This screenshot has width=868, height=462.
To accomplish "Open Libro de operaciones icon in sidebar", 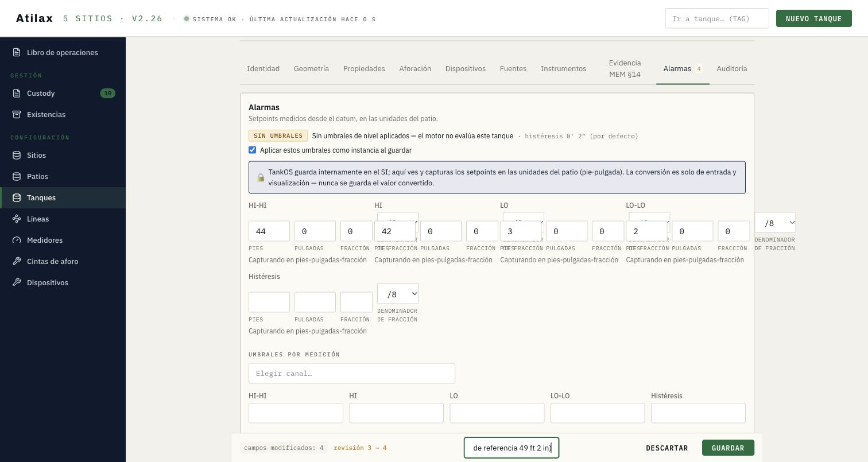I will click(17, 52).
